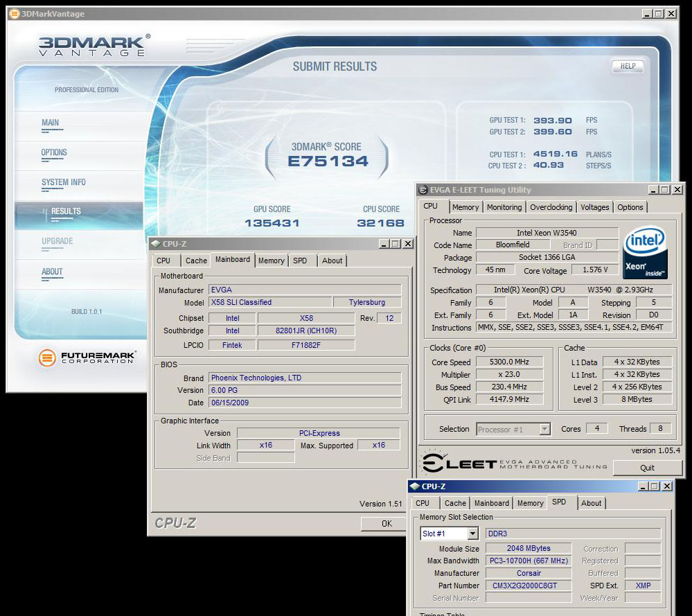This screenshot has height=616, width=692.
Task: Click the X58 SLI Classified model field
Action: [x=270, y=302]
